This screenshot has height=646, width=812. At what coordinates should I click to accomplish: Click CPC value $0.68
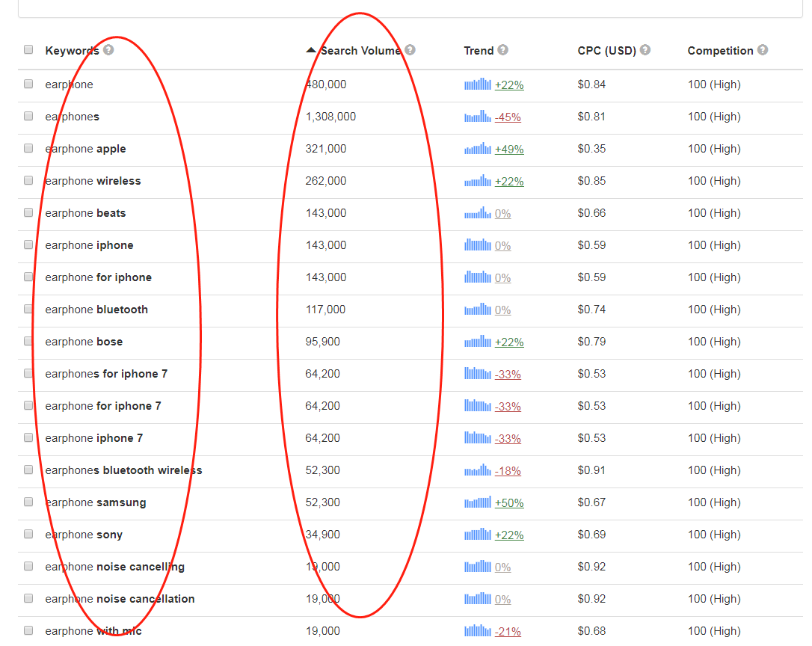click(x=591, y=630)
